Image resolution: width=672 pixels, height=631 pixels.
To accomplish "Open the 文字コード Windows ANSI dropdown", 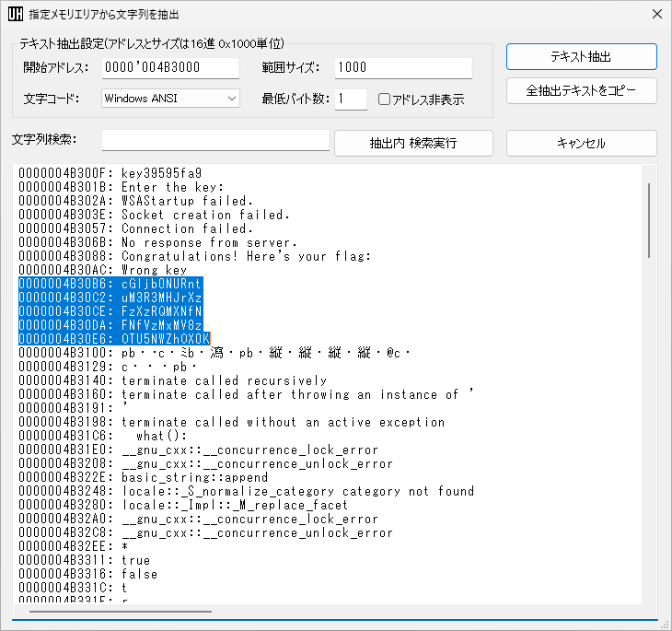I will pos(170,99).
